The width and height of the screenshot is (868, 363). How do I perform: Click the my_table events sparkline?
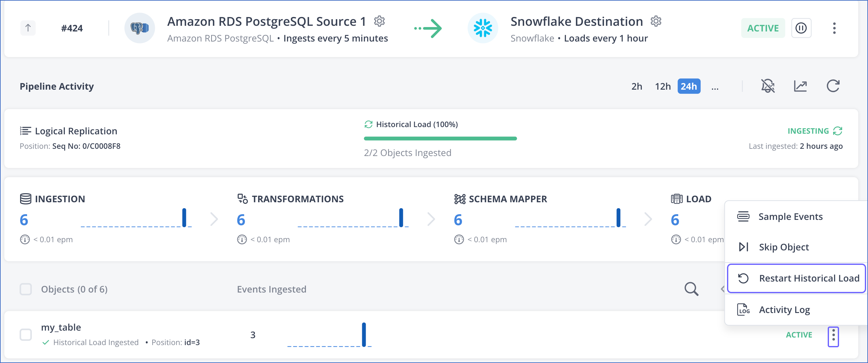click(329, 334)
